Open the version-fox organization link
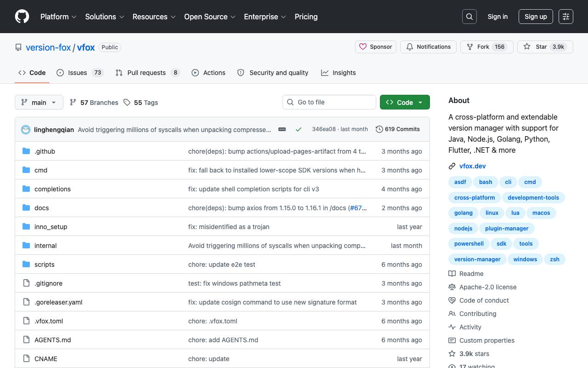Image resolution: width=588 pixels, height=368 pixels. 48,47
